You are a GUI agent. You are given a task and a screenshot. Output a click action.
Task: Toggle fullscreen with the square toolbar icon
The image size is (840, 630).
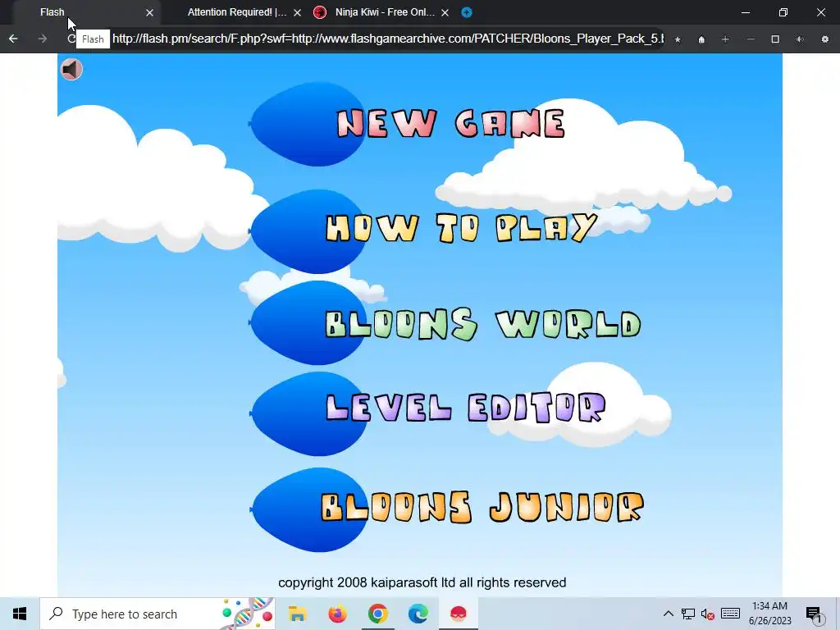click(775, 39)
